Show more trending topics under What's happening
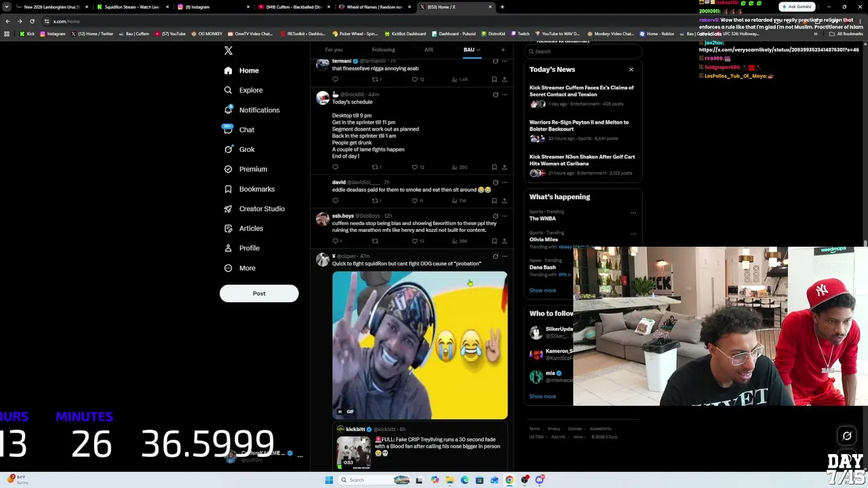Screen dimensions: 868x488 (542, 290)
